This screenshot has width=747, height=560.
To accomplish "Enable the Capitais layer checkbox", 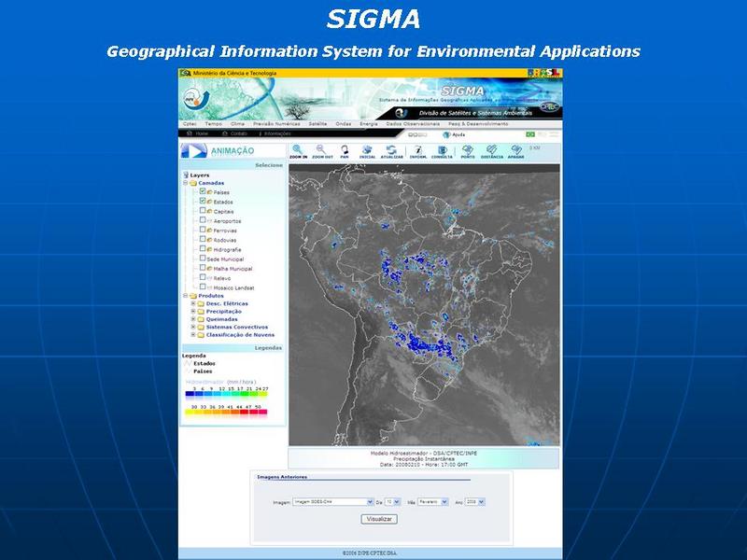I will (x=203, y=210).
